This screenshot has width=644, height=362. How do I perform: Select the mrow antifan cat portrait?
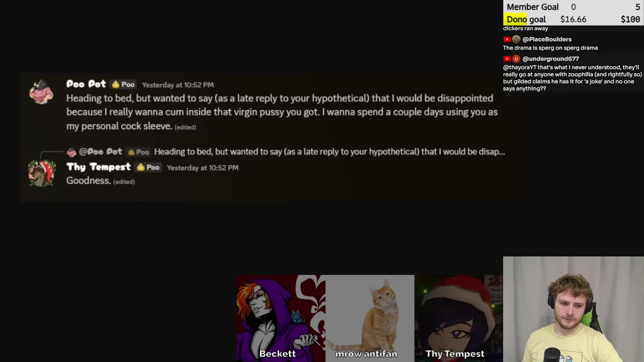pyautogui.click(x=370, y=318)
